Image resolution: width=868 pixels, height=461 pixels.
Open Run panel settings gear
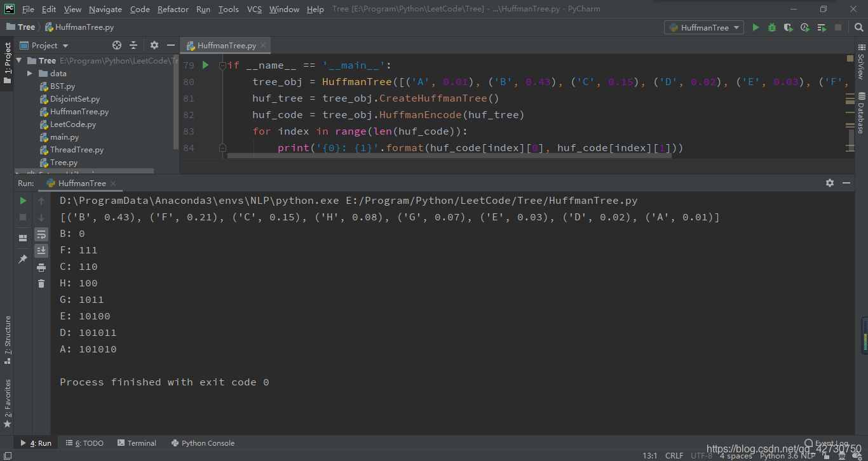(829, 183)
